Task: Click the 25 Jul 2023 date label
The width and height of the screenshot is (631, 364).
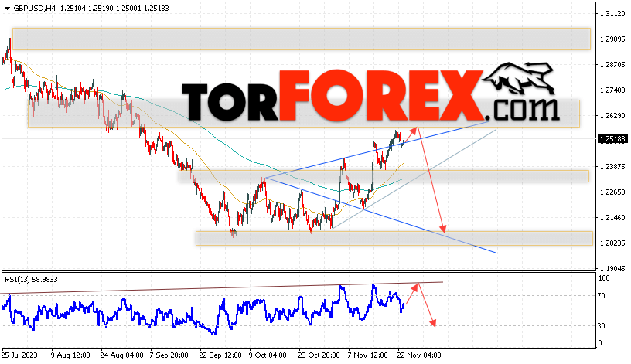Action: point(19,355)
